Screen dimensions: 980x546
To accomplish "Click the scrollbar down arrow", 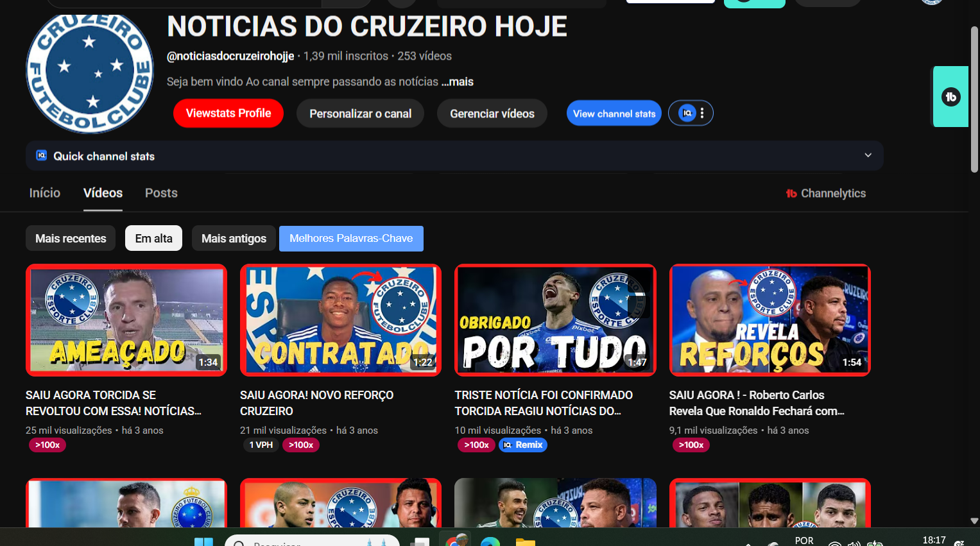I will pyautogui.click(x=974, y=521).
